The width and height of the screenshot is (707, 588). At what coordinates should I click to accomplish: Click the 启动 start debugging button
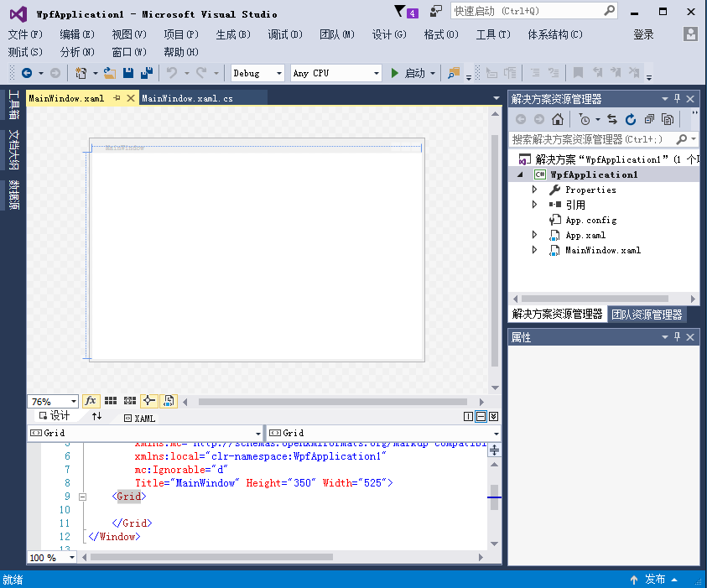[409, 73]
